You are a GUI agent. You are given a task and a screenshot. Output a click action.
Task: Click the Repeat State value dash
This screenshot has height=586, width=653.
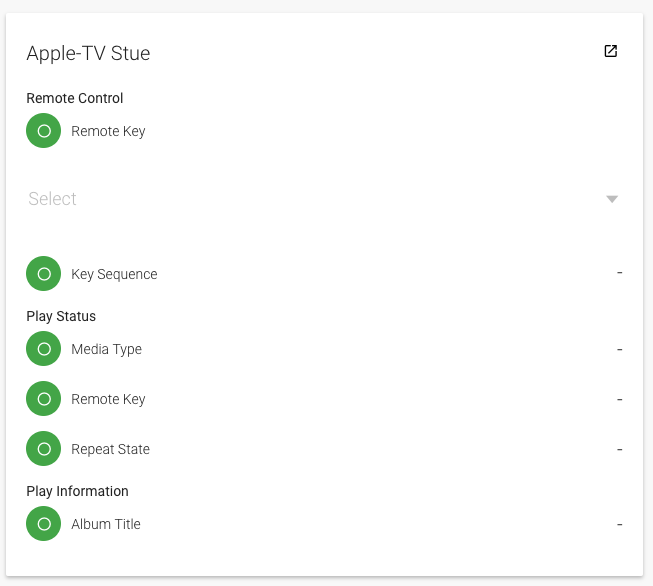(x=620, y=449)
